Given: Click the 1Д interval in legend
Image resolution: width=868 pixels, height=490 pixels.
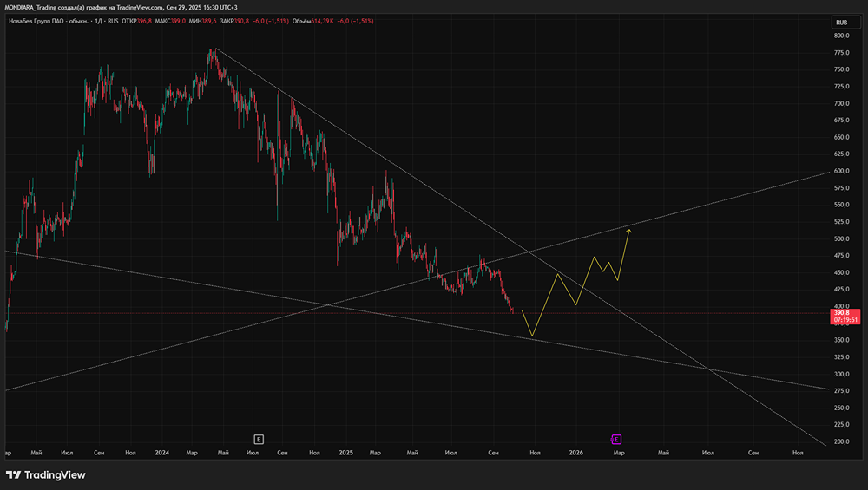Looking at the screenshot, I should [x=99, y=21].
